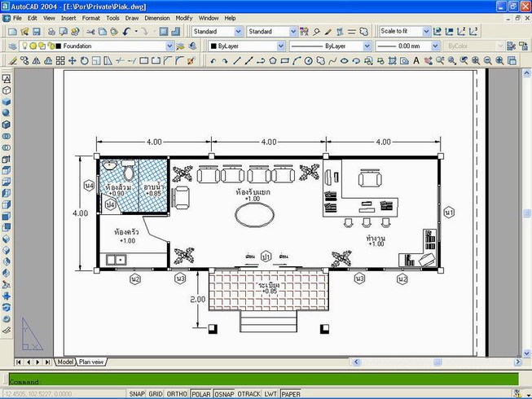Open the 0.00 mm lineweight dropdown
532x399 pixels.
click(437, 46)
